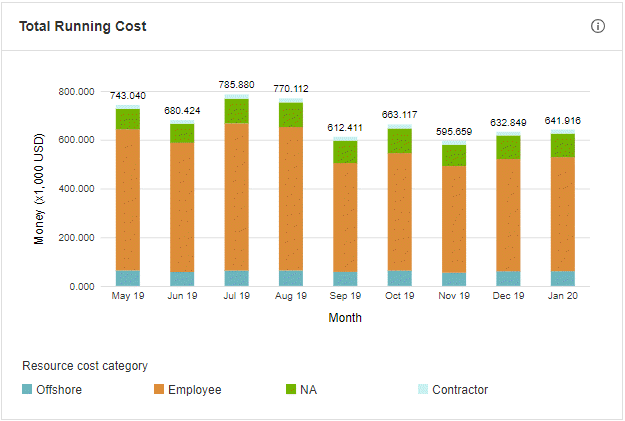This screenshot has width=625, height=421.
Task: Click the orange Employee legend color swatch
Action: tap(159, 389)
